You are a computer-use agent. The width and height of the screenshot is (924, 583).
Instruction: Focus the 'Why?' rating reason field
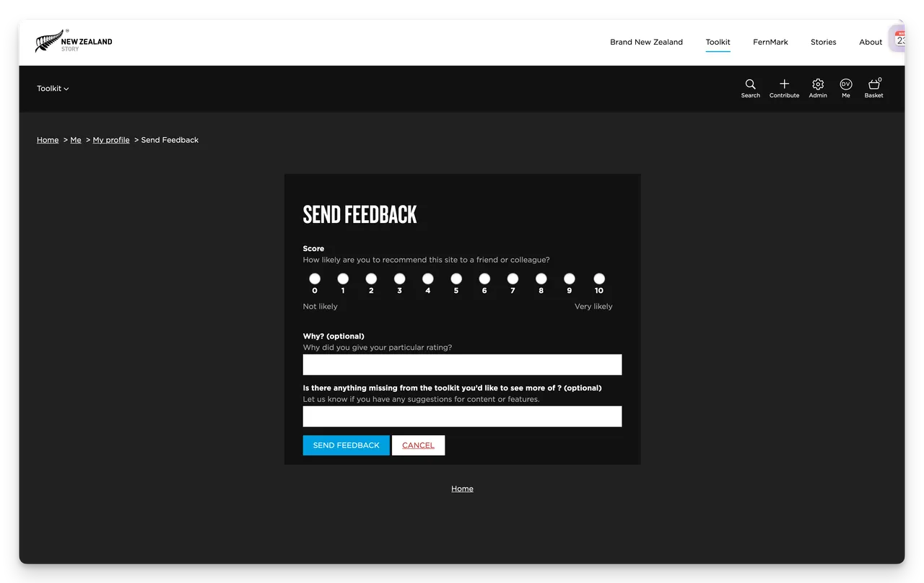462,364
